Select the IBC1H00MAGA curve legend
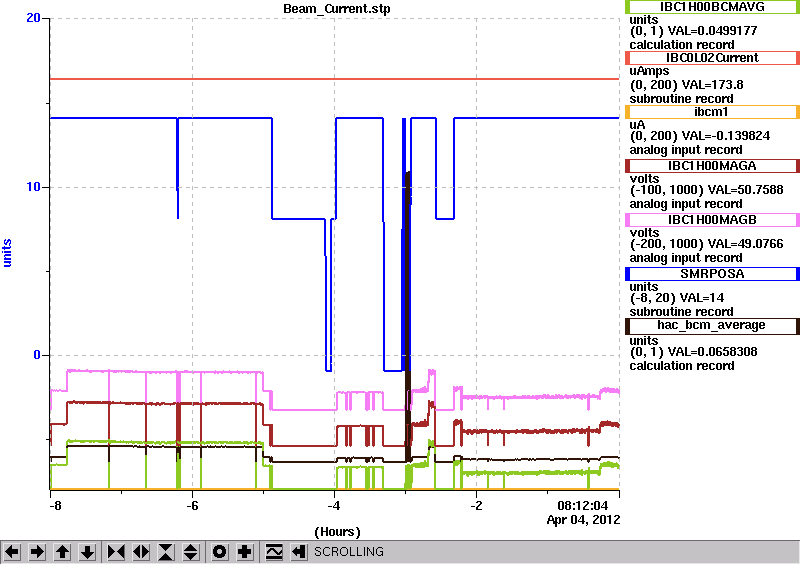Viewport: 800px width, 564px height. pos(712,166)
